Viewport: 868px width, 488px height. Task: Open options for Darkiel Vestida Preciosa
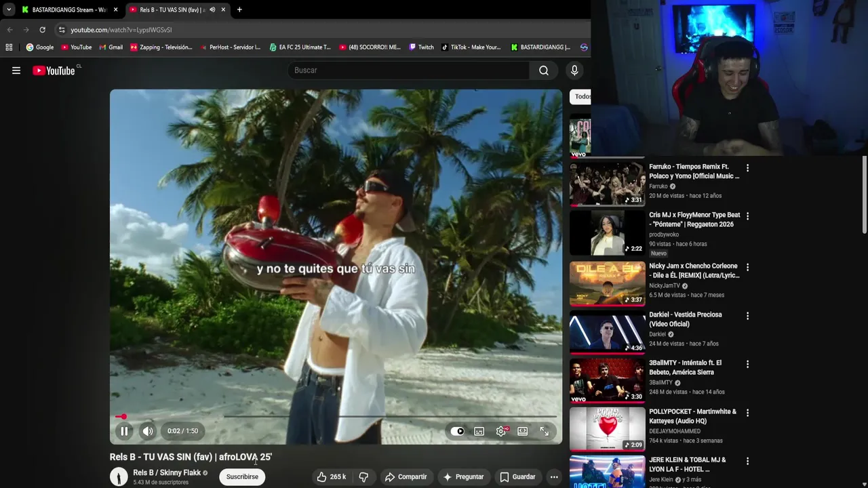click(x=747, y=316)
